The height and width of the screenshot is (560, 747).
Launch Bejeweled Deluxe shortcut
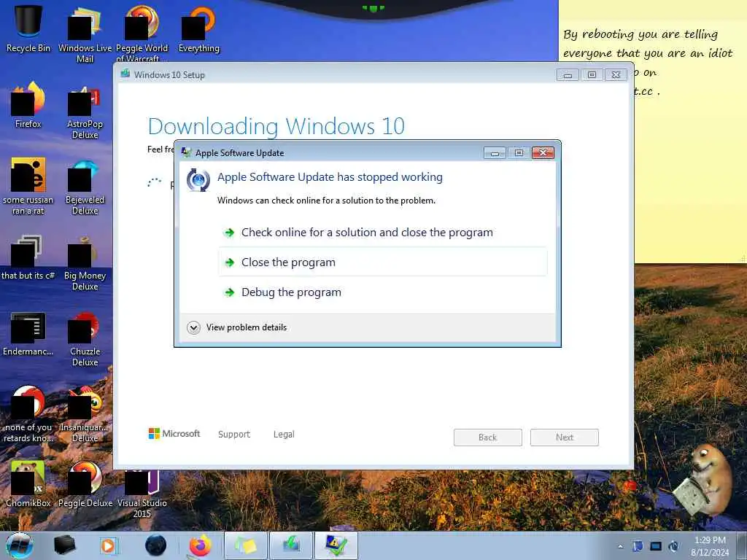[85, 187]
